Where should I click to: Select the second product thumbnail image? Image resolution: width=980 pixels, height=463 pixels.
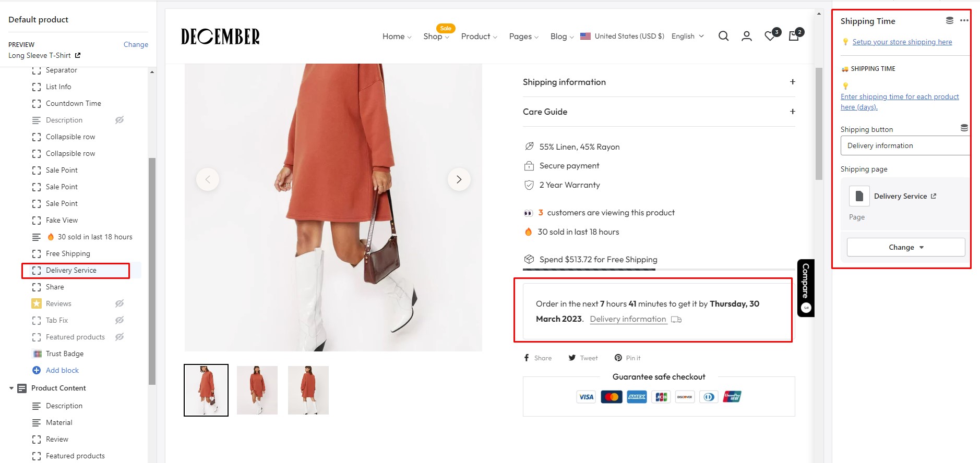pos(257,390)
